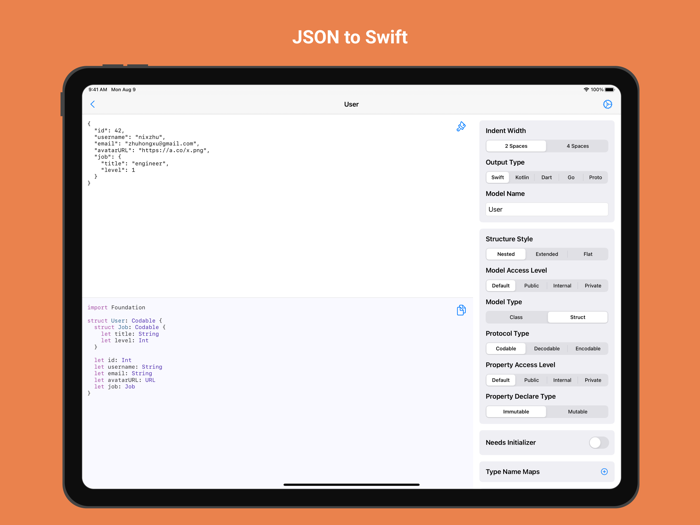Image resolution: width=700 pixels, height=525 pixels.
Task: Click the Wi-Fi icon in status bar
Action: pos(586,90)
